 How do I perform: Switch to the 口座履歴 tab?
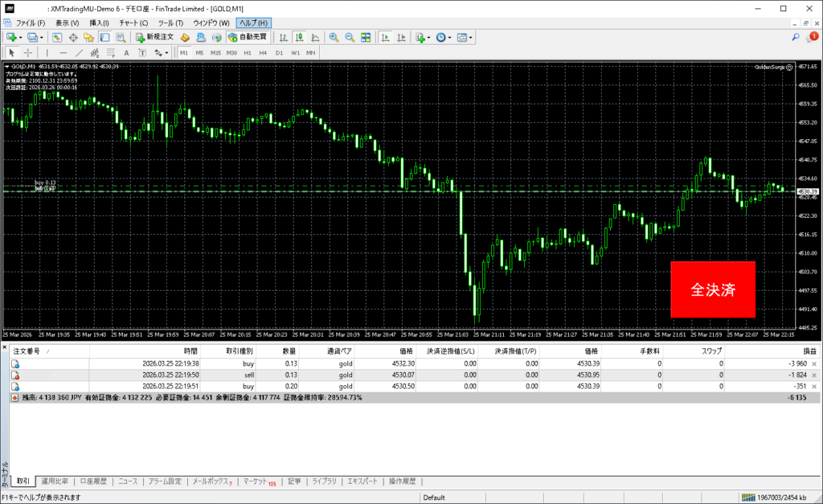94,481
